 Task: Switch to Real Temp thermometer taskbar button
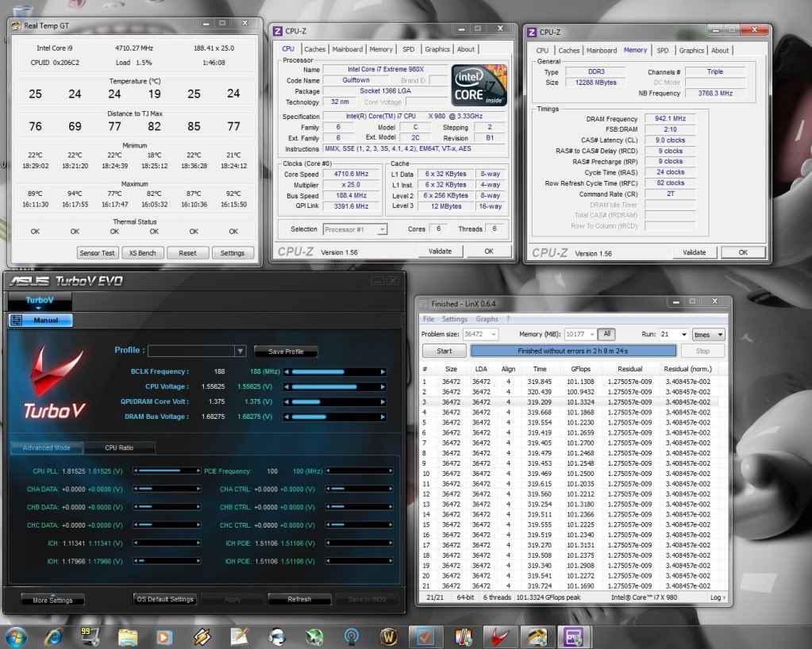point(463,636)
